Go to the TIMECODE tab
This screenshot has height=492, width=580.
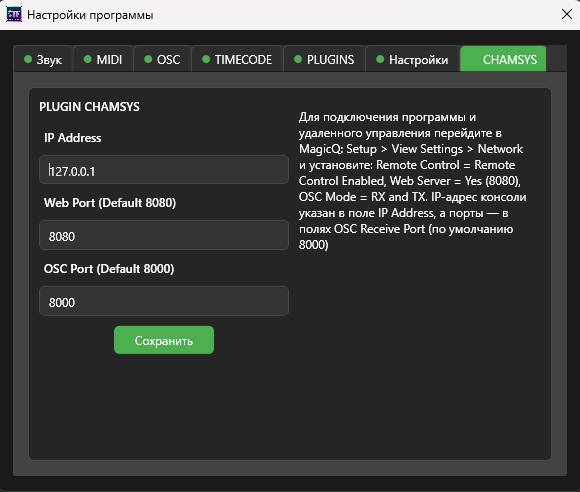237,59
